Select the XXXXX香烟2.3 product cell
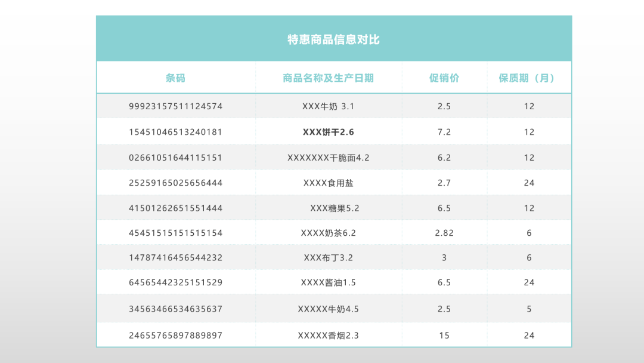This screenshot has height=363, width=644. (x=328, y=336)
